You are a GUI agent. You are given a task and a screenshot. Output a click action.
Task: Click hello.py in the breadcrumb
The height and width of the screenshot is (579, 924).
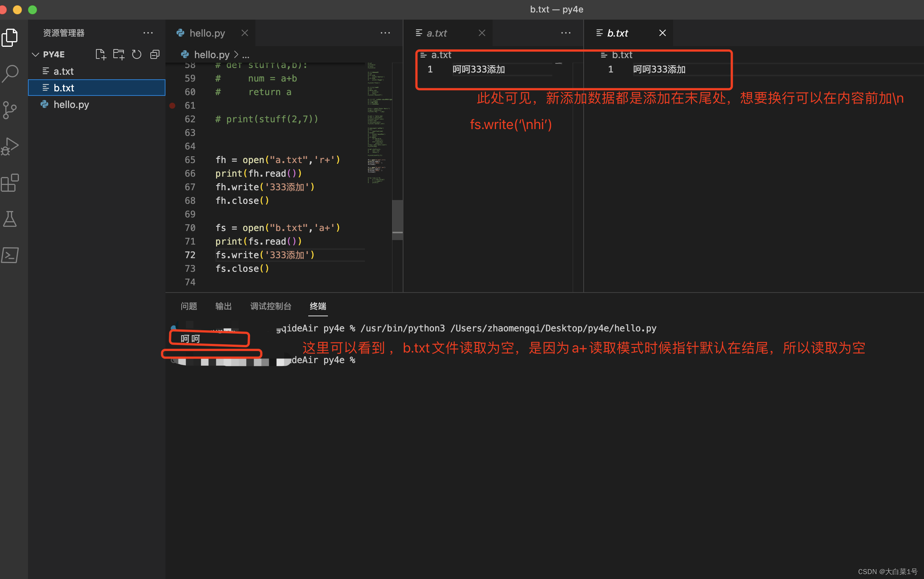[x=212, y=55]
